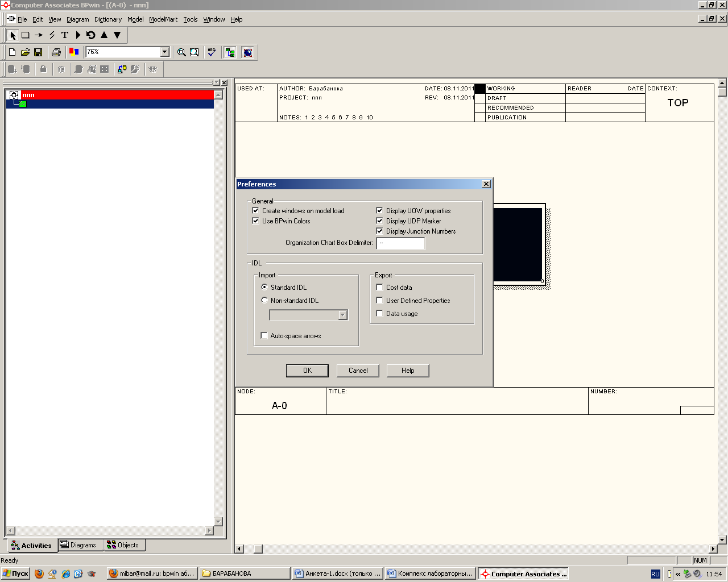Image resolution: width=728 pixels, height=582 pixels.
Task: Open the Dictionary menu
Action: (108, 19)
